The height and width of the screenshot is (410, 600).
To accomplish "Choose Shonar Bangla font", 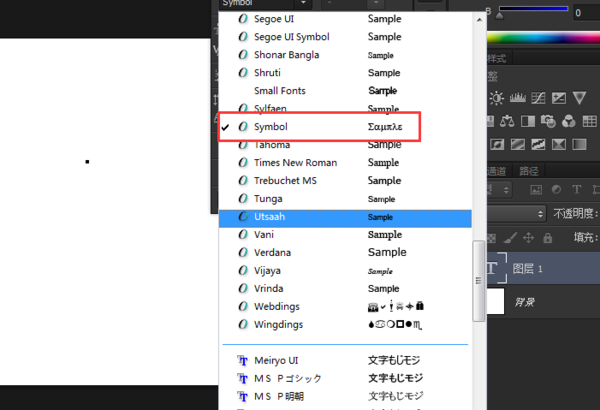I will 345,55.
